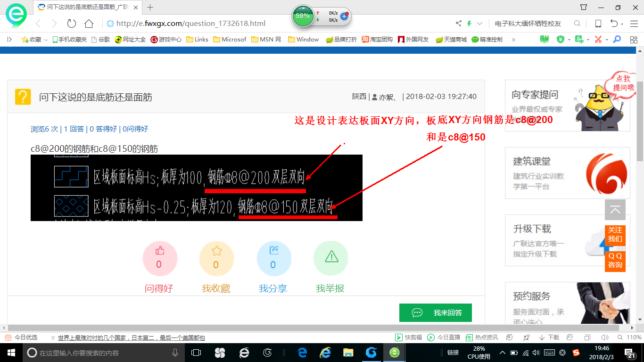Click the 110% zoom level control
The image size is (644, 362).
[x=629, y=337]
